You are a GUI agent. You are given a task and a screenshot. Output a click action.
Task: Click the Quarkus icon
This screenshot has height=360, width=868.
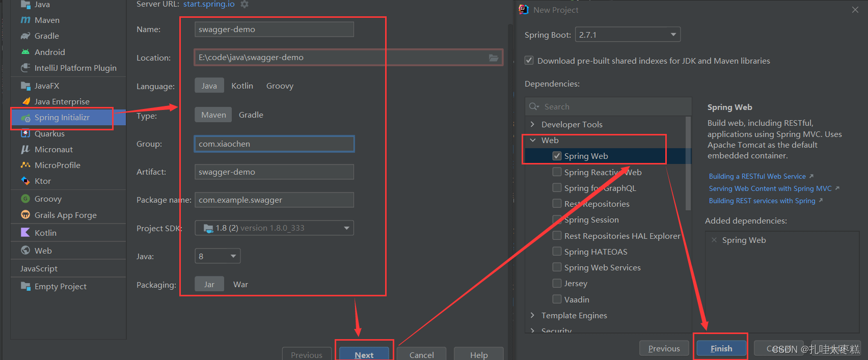pos(25,133)
